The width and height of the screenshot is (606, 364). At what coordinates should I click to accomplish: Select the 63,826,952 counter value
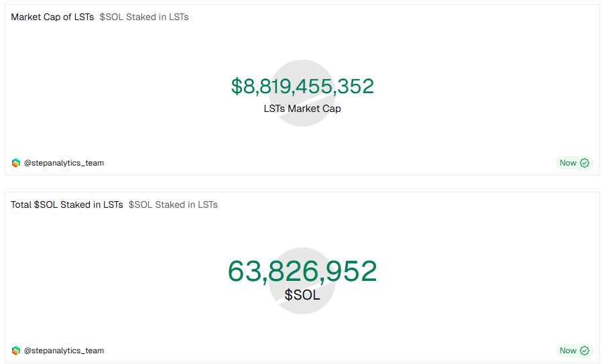[x=302, y=271]
